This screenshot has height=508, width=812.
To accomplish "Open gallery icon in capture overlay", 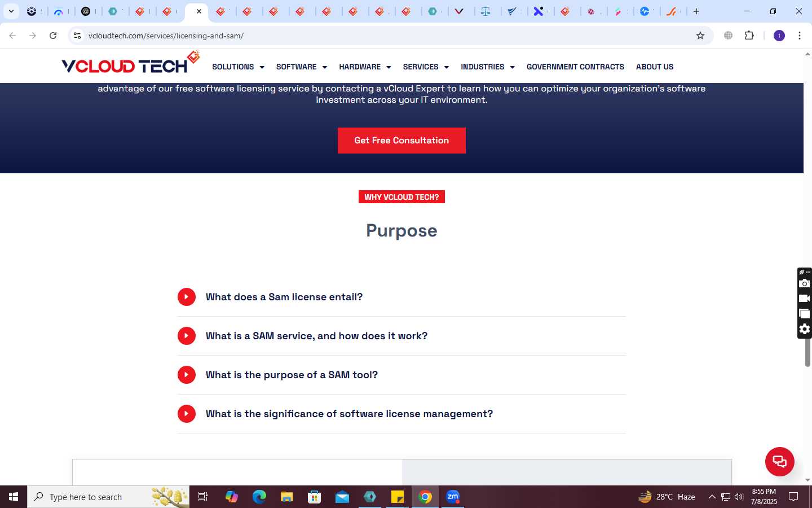I will click(x=805, y=314).
